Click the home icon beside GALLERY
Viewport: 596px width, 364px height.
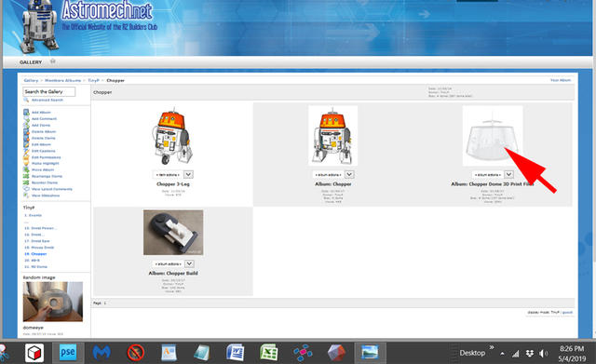pos(53,61)
